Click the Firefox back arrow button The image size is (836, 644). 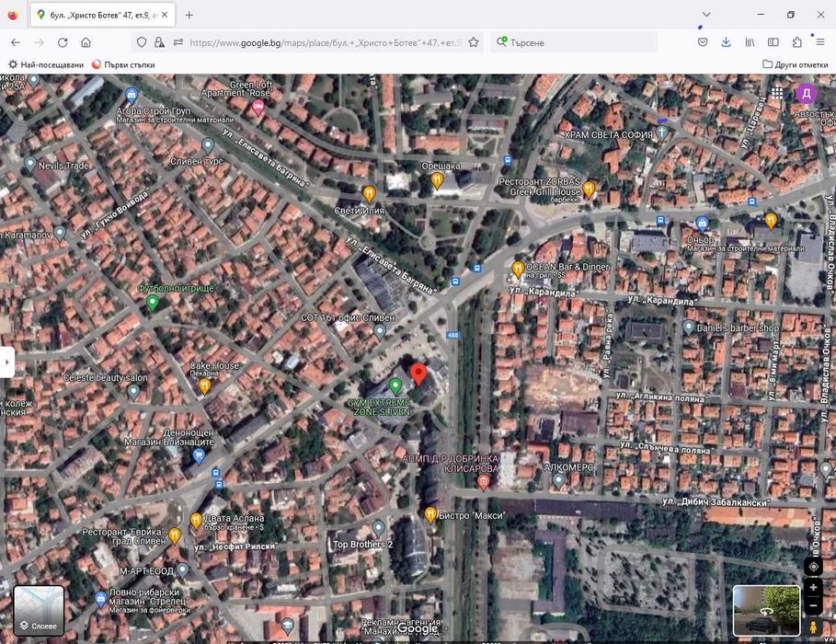[x=16, y=42]
